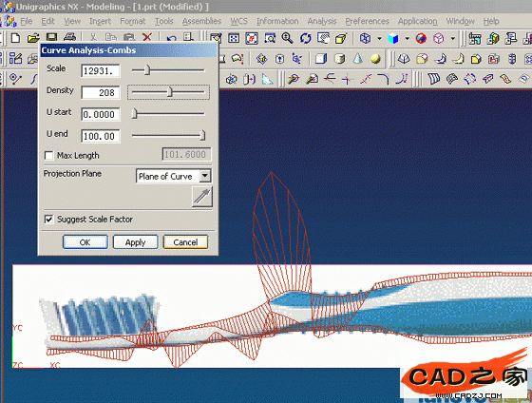
Task: Open the Preferences menu
Action: pyautogui.click(x=367, y=21)
